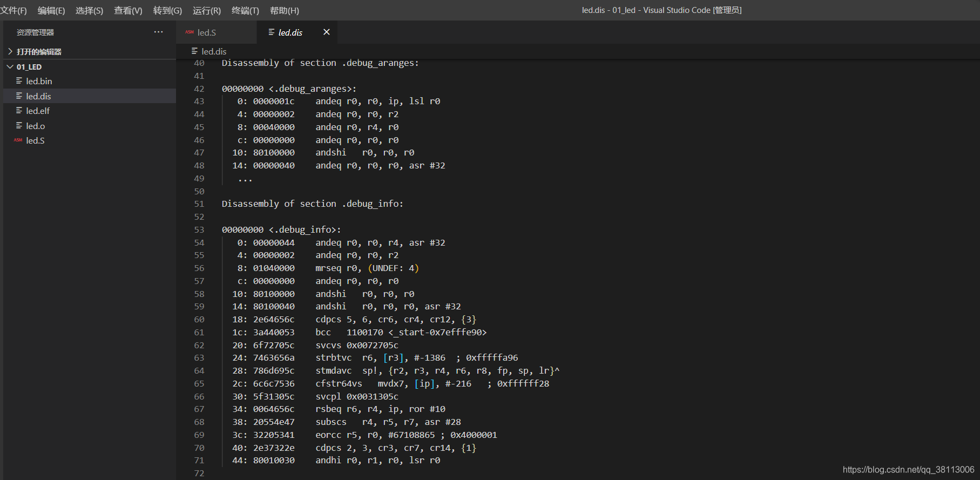Close the led.dis tab
Image resolution: width=980 pixels, height=480 pixels.
[326, 32]
